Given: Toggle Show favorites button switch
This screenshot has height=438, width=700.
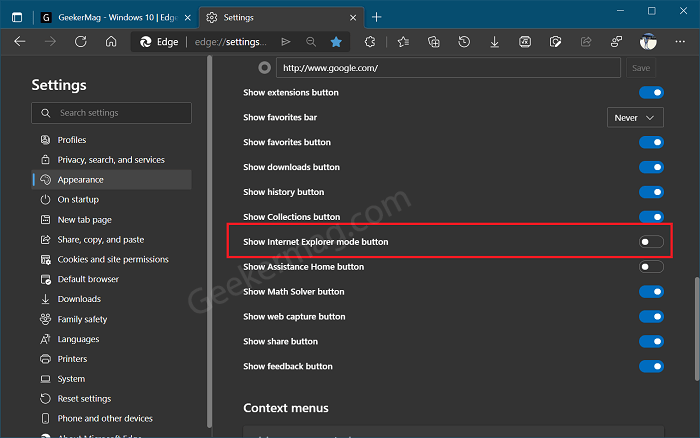Looking at the screenshot, I should [651, 142].
